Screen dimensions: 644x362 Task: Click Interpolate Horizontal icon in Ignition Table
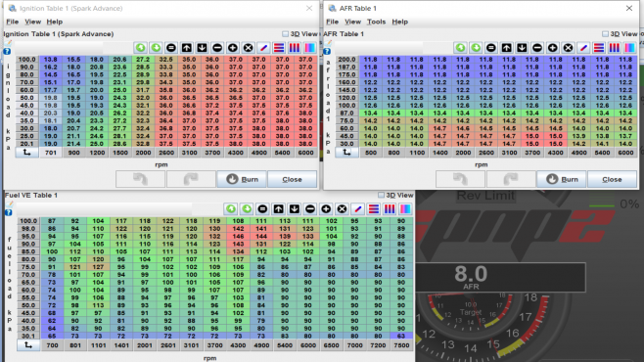point(279,48)
